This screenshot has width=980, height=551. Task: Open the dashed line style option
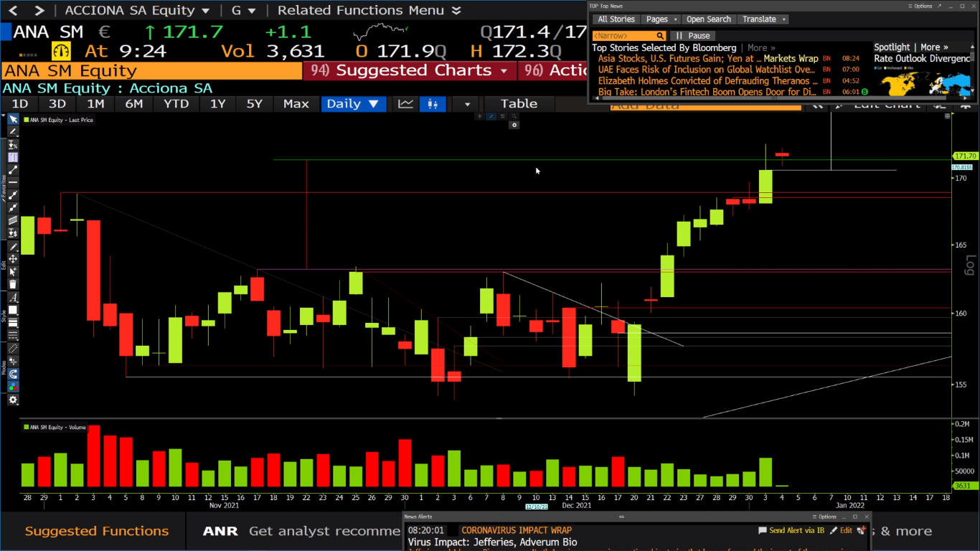tap(13, 336)
